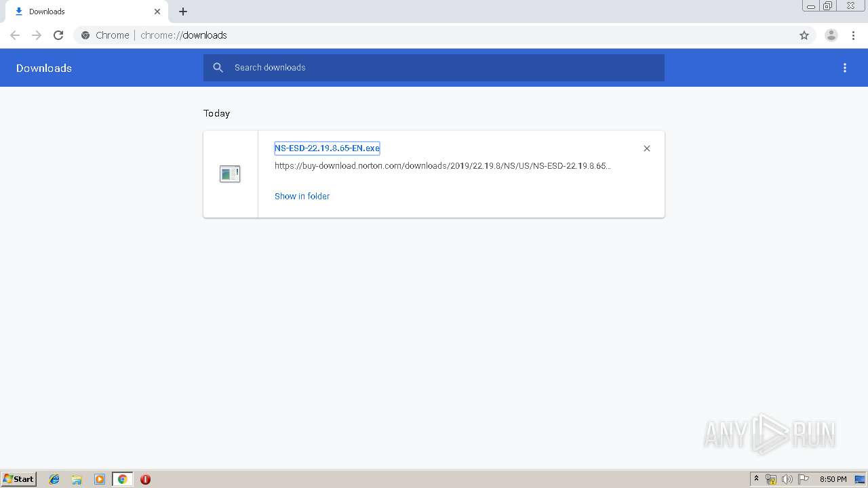Open media player from taskbar
The height and width of the screenshot is (488, 868).
pos(100,479)
